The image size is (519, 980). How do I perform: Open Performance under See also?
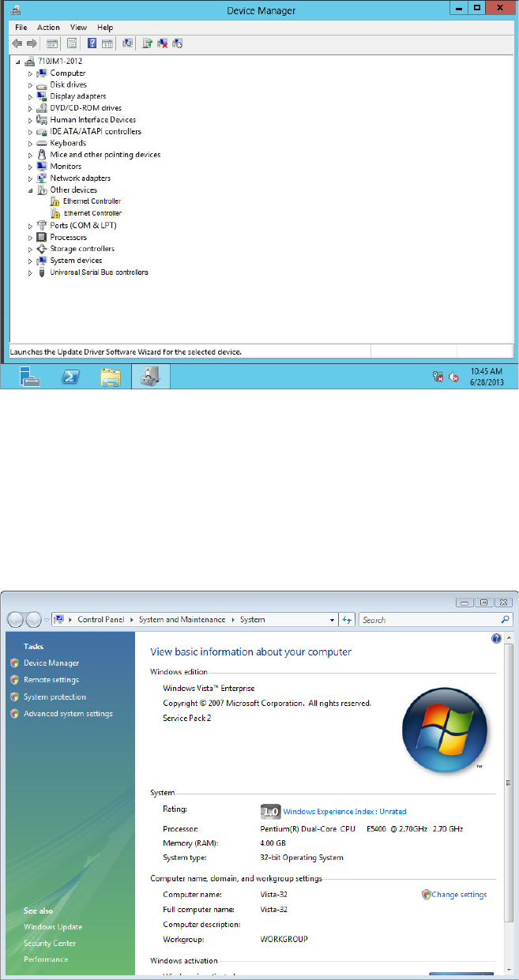[46, 959]
